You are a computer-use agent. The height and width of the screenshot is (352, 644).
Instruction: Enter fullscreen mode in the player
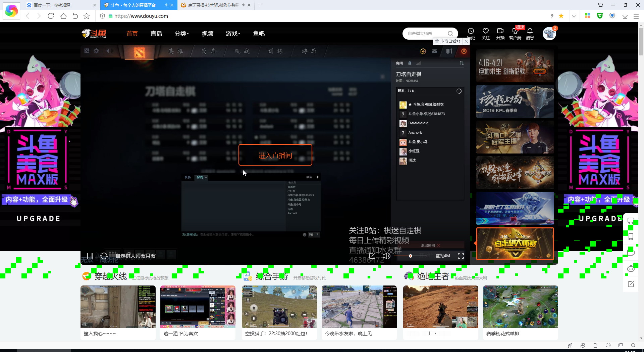pos(461,256)
